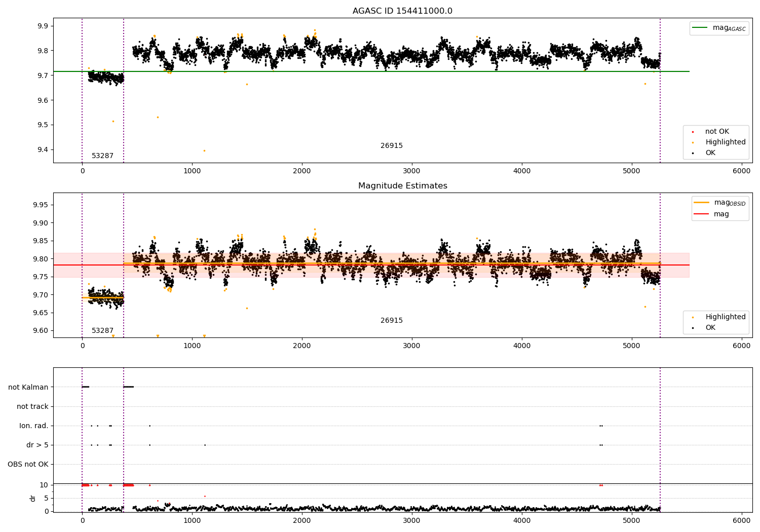The width and height of the screenshot is (760, 532).
Task: Click the 9.95 tick on middle plot
Action: 41,205
